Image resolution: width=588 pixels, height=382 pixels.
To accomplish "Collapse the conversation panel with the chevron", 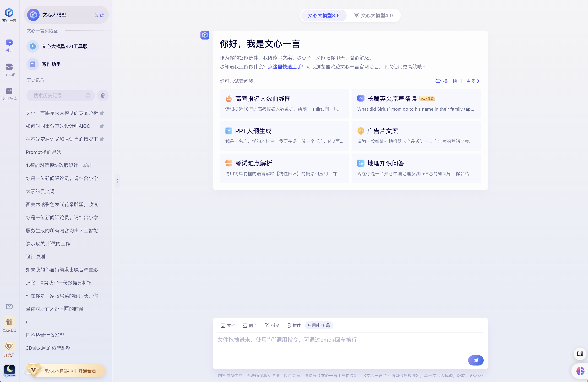I will tap(117, 181).
